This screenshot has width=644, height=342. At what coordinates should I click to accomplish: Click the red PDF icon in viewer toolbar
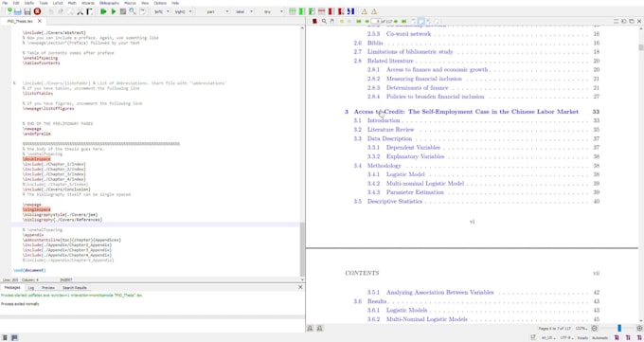click(314, 21)
